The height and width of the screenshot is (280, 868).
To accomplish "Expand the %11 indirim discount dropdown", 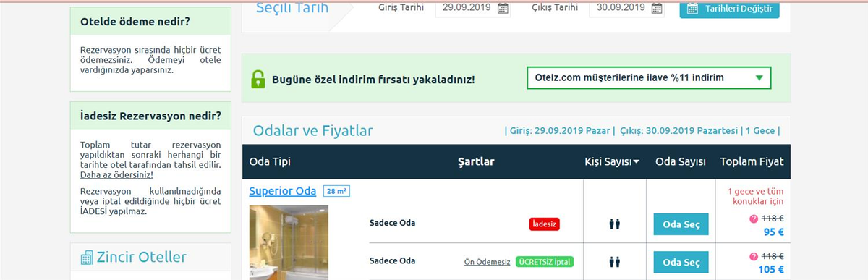I will tap(649, 77).
